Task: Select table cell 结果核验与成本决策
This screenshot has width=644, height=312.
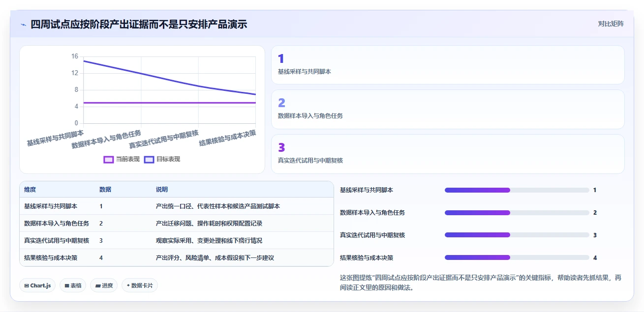Action: pos(51,257)
